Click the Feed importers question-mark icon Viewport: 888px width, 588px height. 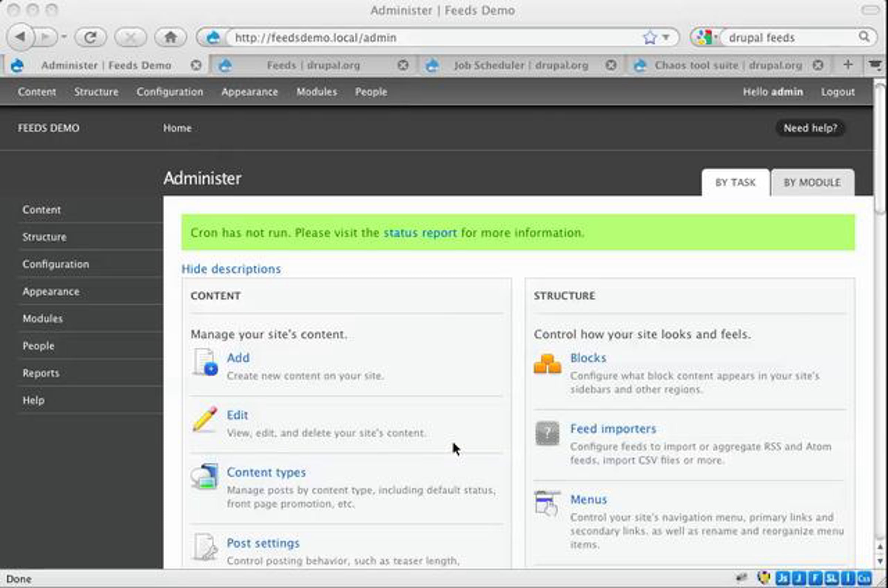point(547,433)
